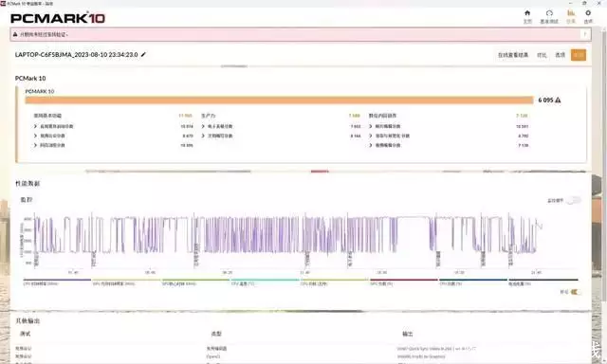Expand the pink validation warning banner arrow
607x364 pixels.
pos(585,34)
